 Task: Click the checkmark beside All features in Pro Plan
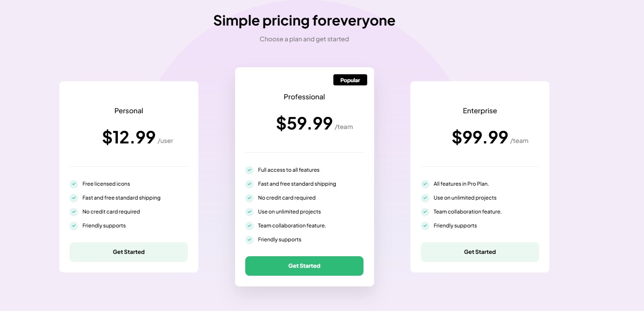point(425,184)
